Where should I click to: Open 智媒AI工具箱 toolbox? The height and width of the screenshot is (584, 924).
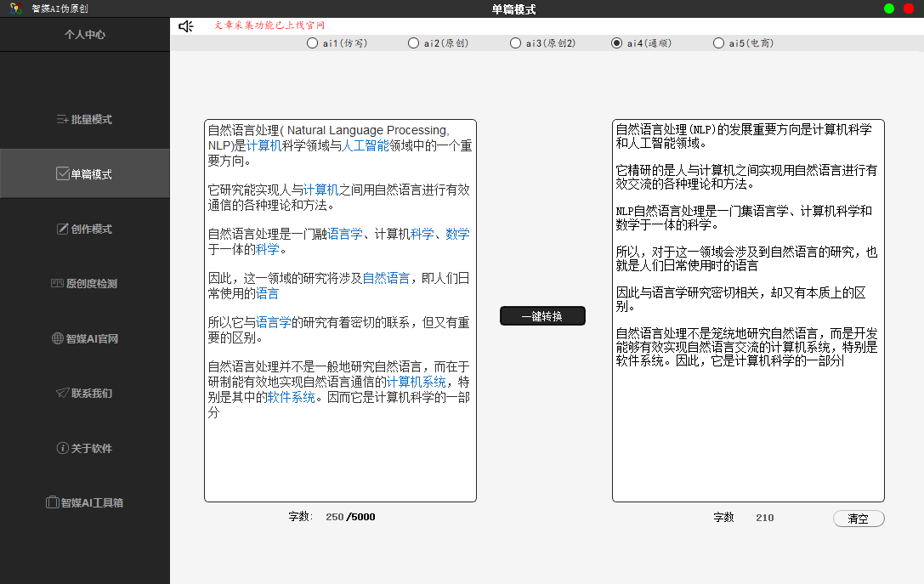point(85,502)
